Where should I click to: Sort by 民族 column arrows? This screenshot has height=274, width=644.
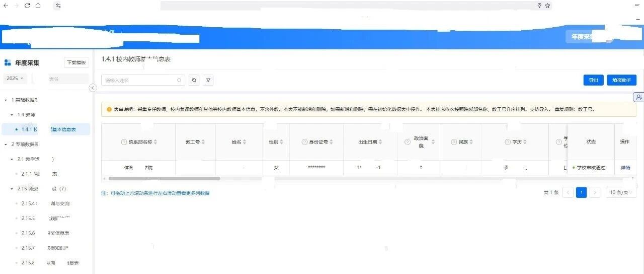[x=471, y=142]
